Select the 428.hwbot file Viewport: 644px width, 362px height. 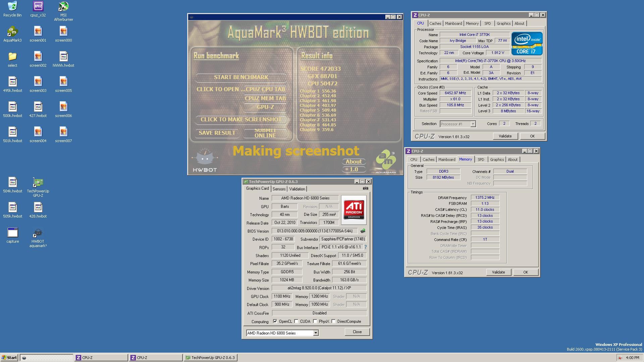(x=38, y=210)
